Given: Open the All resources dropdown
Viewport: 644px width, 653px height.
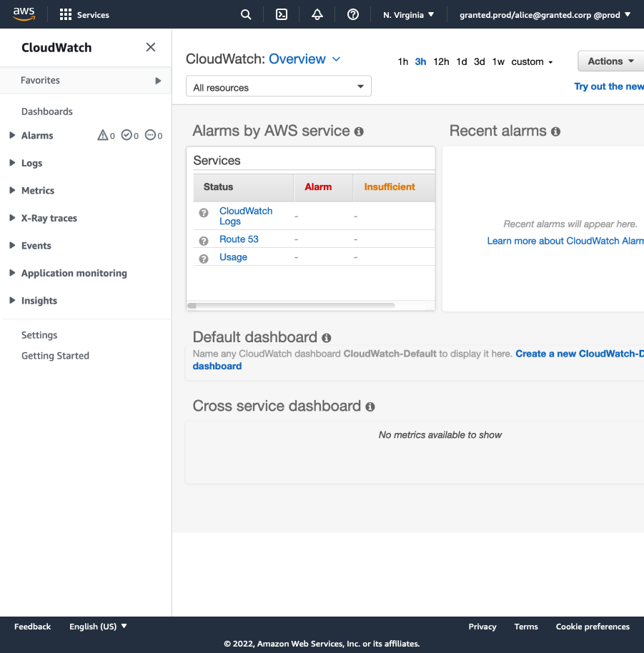Looking at the screenshot, I should (279, 86).
